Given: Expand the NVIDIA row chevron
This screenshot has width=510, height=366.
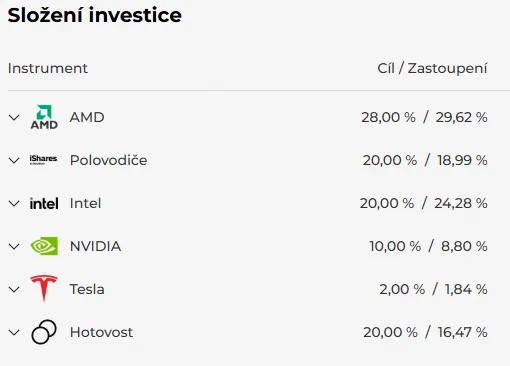Looking at the screenshot, I should click(14, 246).
